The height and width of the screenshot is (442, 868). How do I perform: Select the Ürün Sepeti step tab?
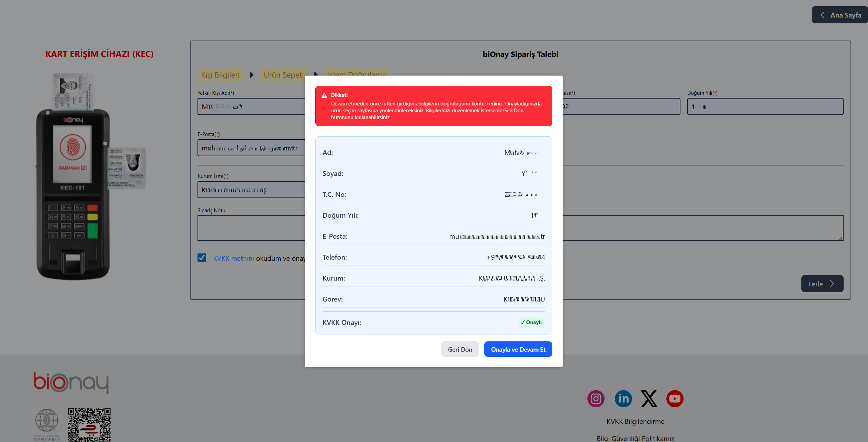(283, 75)
